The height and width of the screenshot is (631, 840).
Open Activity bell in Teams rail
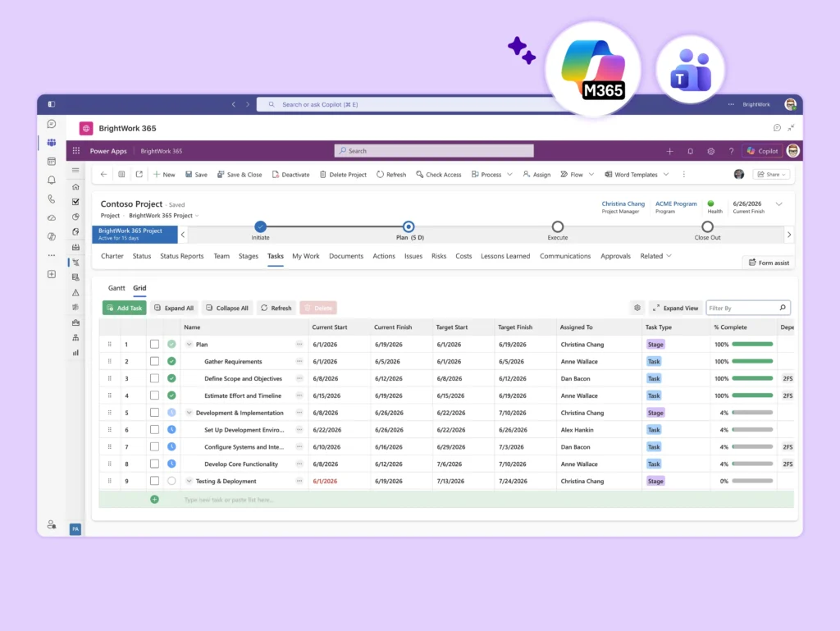(x=52, y=180)
